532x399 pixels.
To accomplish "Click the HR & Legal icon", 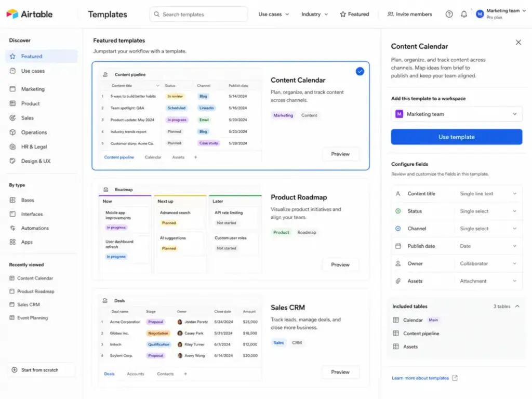I will (12, 147).
